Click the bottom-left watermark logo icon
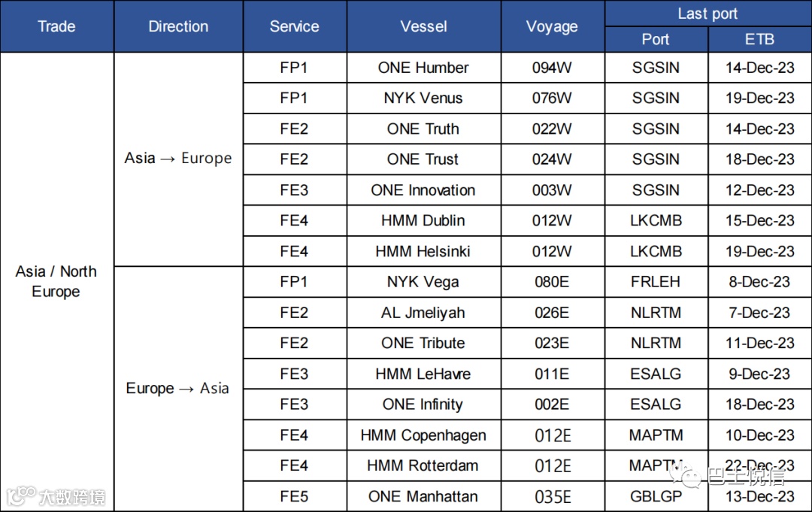The width and height of the screenshot is (812, 512). pyautogui.click(x=21, y=496)
